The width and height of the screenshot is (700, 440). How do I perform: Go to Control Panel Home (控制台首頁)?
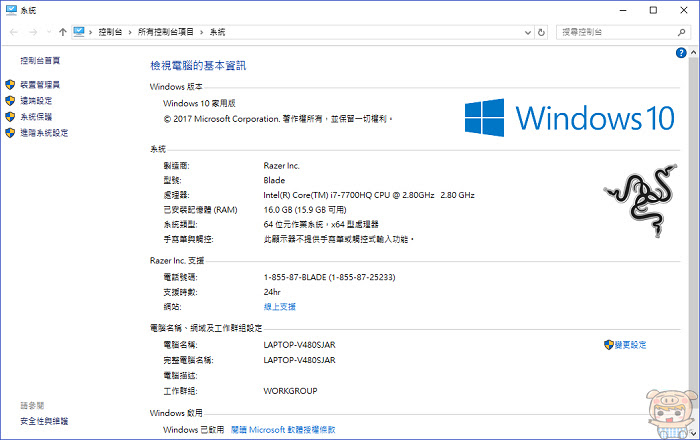(x=40, y=61)
